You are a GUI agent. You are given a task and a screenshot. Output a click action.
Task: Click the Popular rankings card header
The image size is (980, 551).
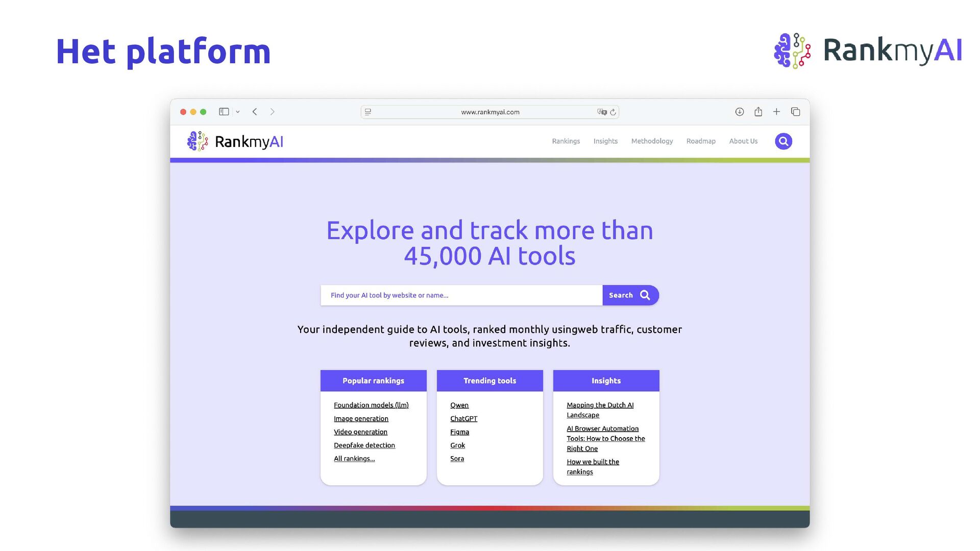coord(373,381)
